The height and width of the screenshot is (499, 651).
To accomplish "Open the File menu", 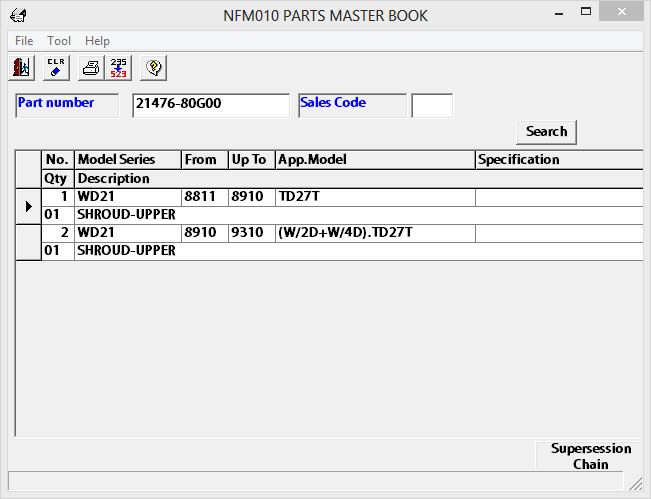I will [x=24, y=41].
